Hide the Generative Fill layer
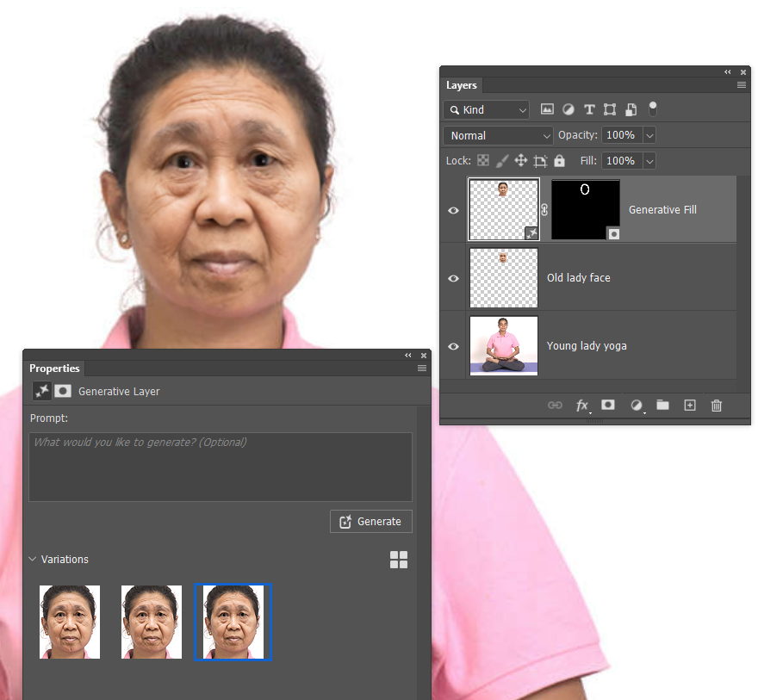This screenshot has width=758, height=700. pyautogui.click(x=453, y=209)
